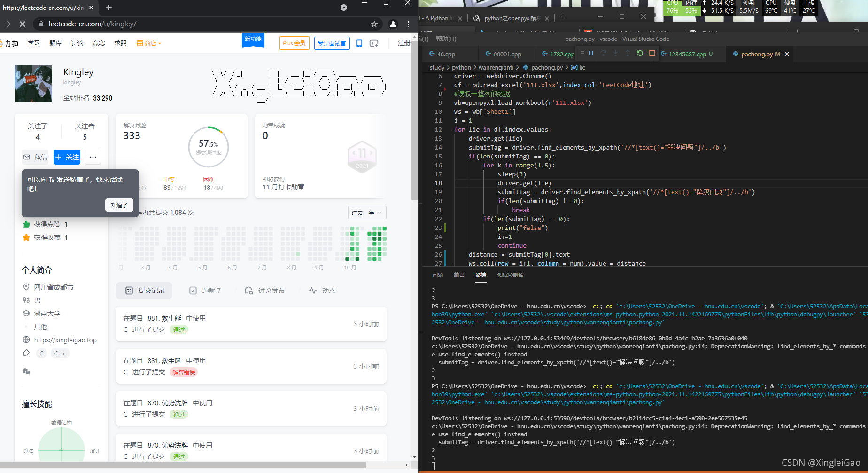
Task: Click the 'lie' symbol in the breadcrumb
Action: [x=578, y=67]
